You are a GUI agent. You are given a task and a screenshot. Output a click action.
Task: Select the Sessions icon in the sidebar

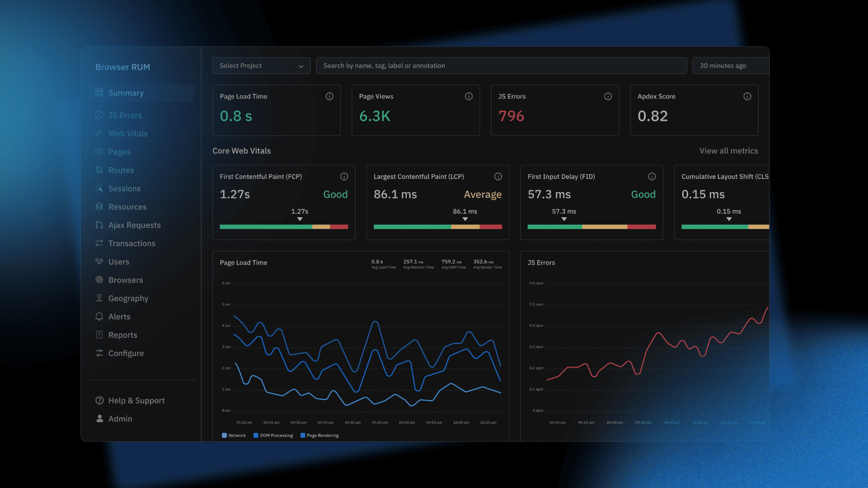[x=99, y=188]
